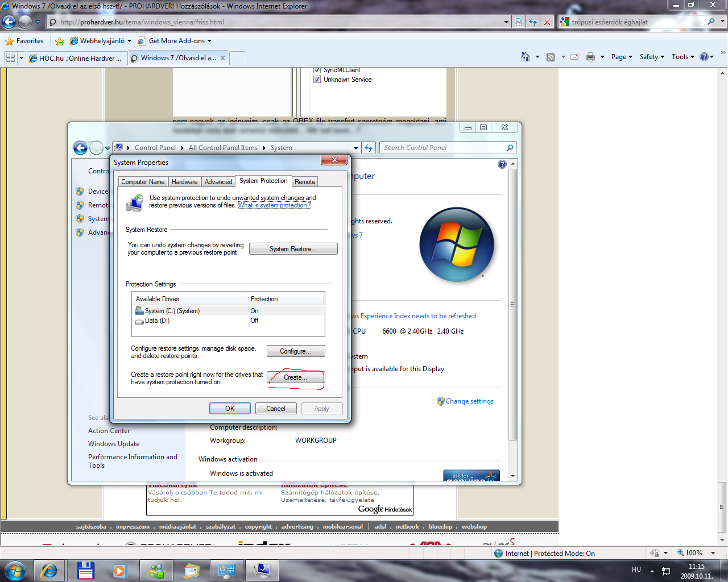Viewport: 728px width, 582px height.
Task: Click the Control Panel help icon
Action: click(x=502, y=164)
